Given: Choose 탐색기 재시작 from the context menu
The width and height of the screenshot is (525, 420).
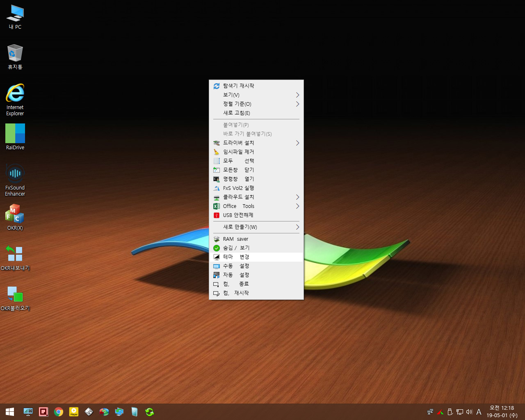Looking at the screenshot, I should [256, 86].
